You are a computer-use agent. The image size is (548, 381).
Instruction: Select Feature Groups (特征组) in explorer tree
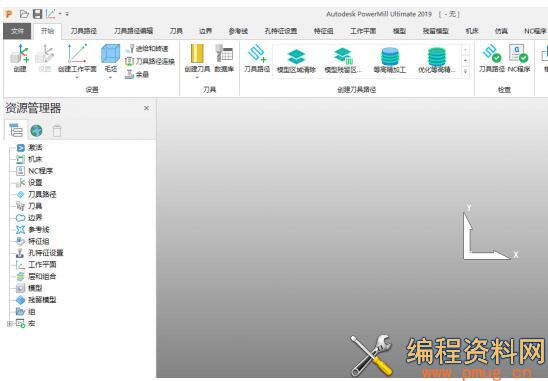(39, 241)
